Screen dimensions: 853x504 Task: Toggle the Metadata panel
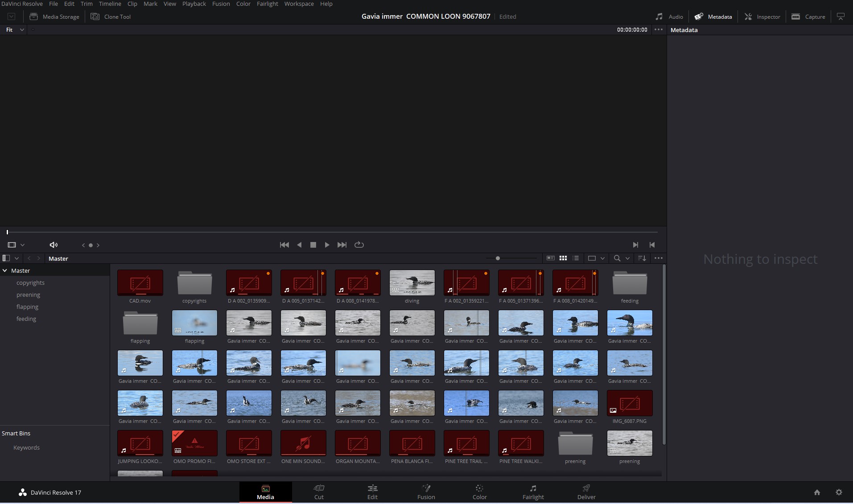tap(713, 16)
